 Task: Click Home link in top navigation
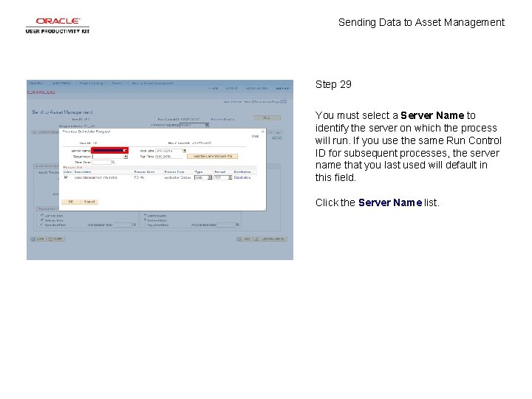[x=214, y=88]
